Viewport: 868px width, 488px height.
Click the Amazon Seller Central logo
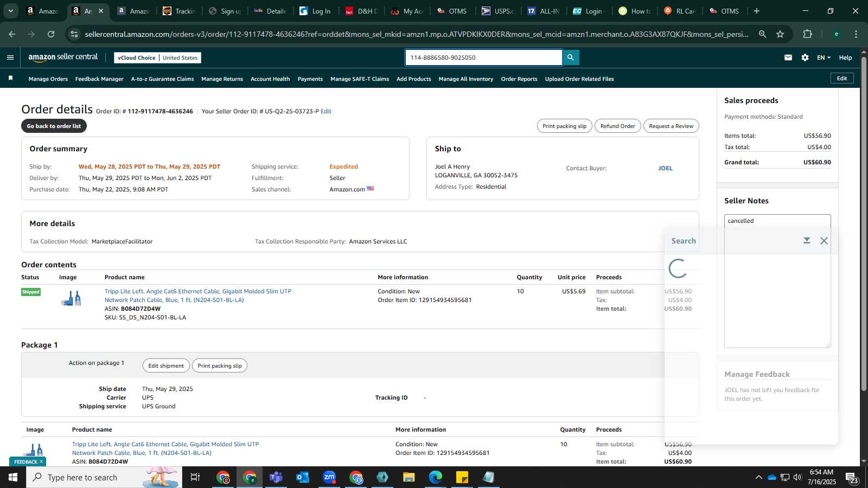63,57
